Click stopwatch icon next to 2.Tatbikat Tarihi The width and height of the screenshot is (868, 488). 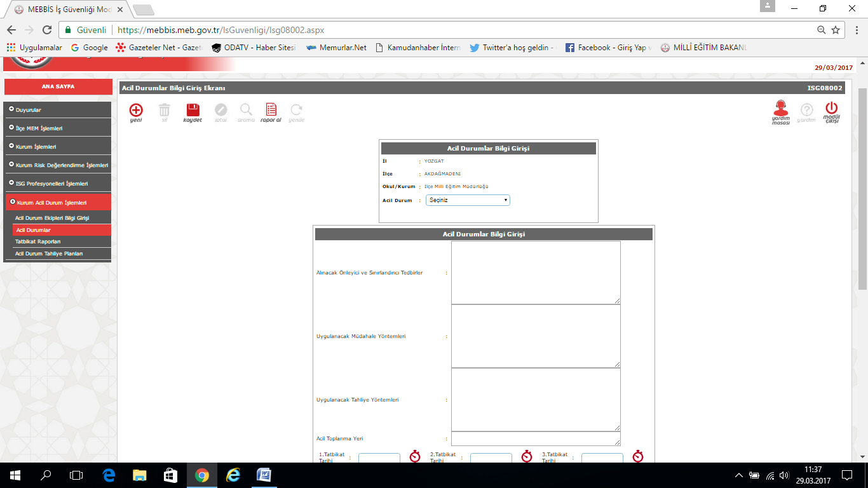527,456
